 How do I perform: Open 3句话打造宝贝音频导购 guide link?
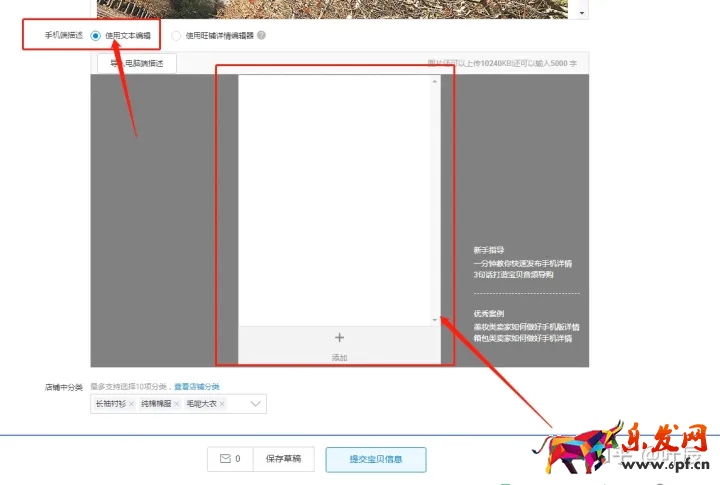(x=514, y=274)
